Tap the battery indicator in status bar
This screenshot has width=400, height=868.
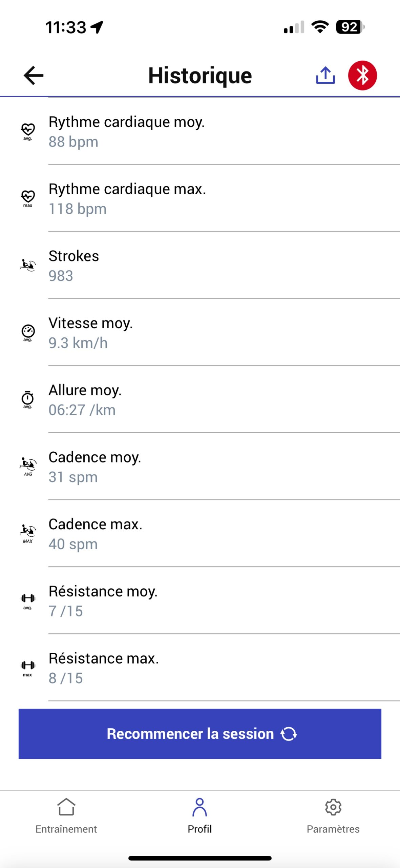click(350, 27)
